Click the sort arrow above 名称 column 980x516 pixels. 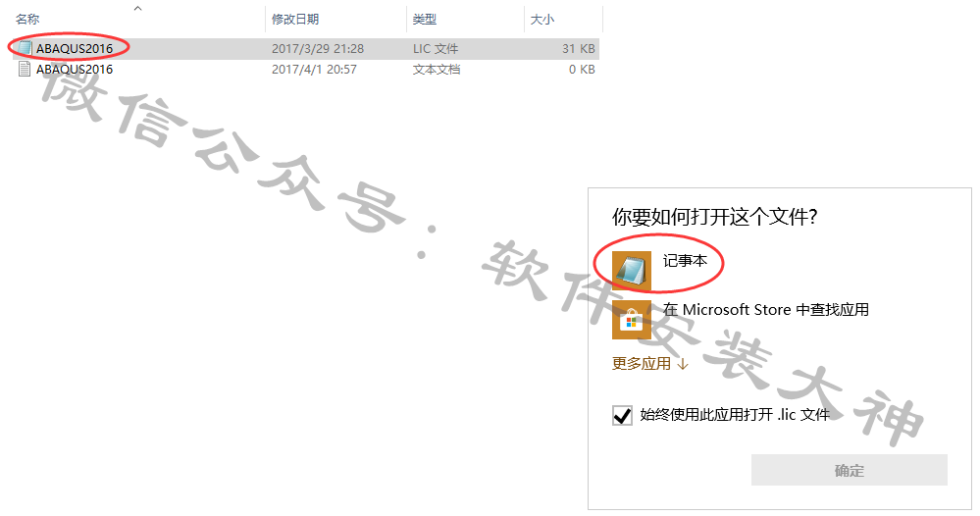pos(138,8)
